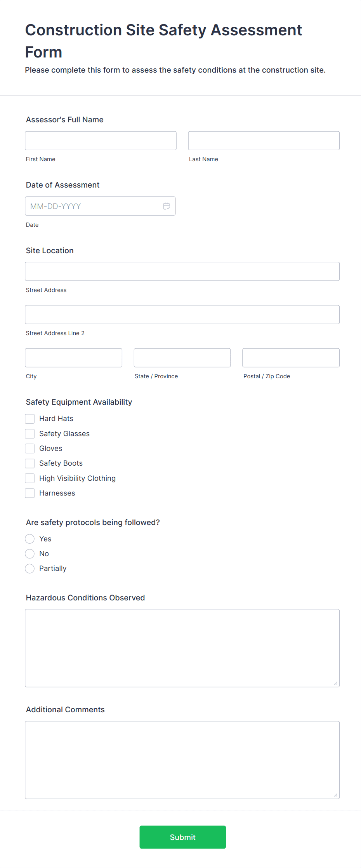361x868 pixels.
Task: Select the Street Address field
Action: coord(182,271)
